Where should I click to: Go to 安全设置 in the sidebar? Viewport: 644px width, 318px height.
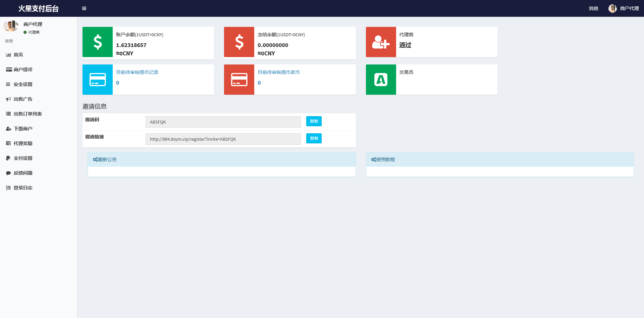[23, 84]
